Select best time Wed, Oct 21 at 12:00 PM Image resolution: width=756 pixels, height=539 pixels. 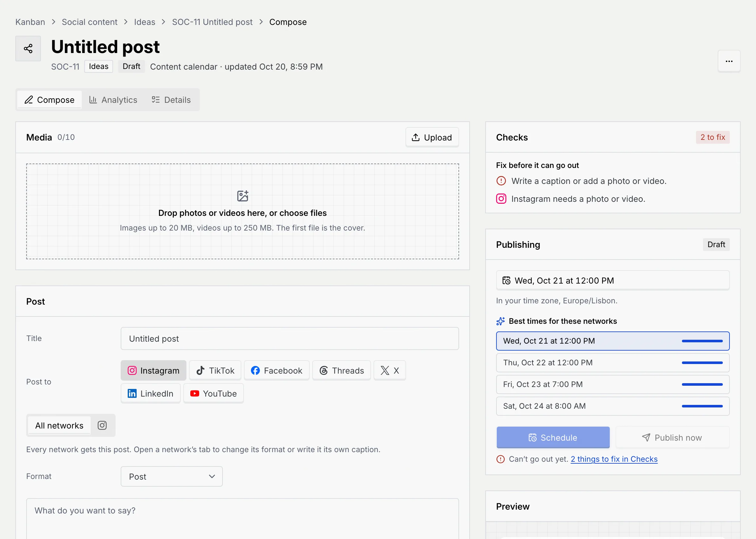[x=613, y=341]
